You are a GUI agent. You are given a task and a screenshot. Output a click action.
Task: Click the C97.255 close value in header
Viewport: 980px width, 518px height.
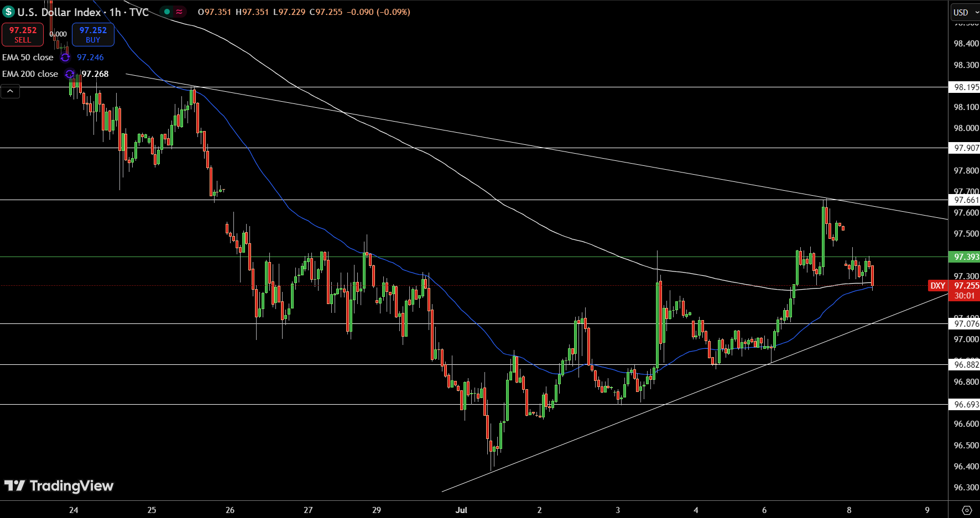pos(326,12)
